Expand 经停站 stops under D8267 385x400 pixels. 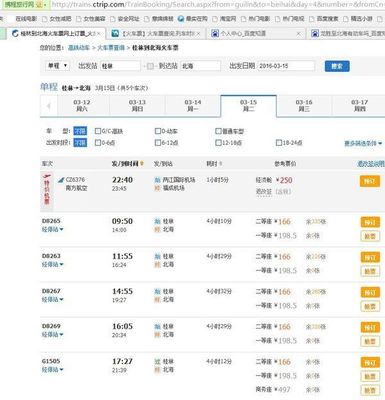point(52,299)
